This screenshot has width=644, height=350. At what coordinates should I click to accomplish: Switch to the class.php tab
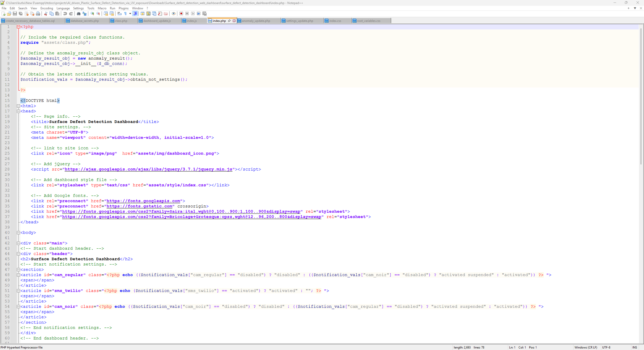tap(123, 21)
